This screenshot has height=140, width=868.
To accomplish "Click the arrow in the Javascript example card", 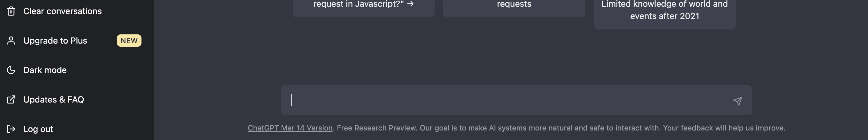I will 410,4.
